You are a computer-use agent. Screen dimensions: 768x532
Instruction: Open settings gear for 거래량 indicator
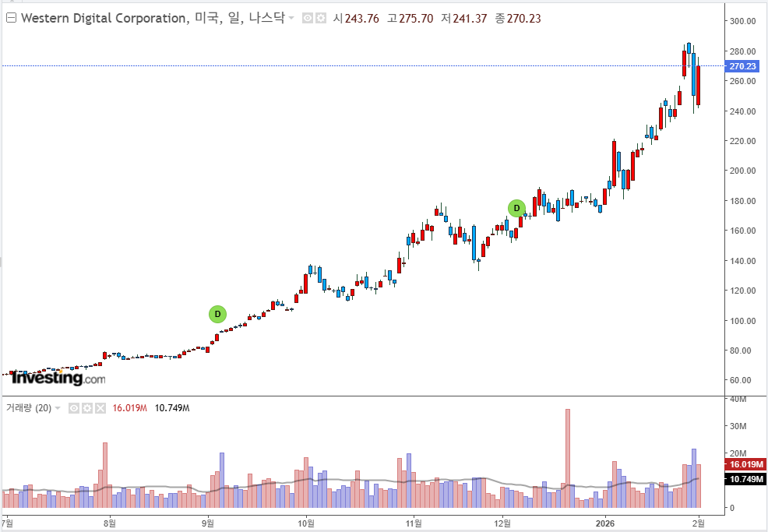coord(87,408)
